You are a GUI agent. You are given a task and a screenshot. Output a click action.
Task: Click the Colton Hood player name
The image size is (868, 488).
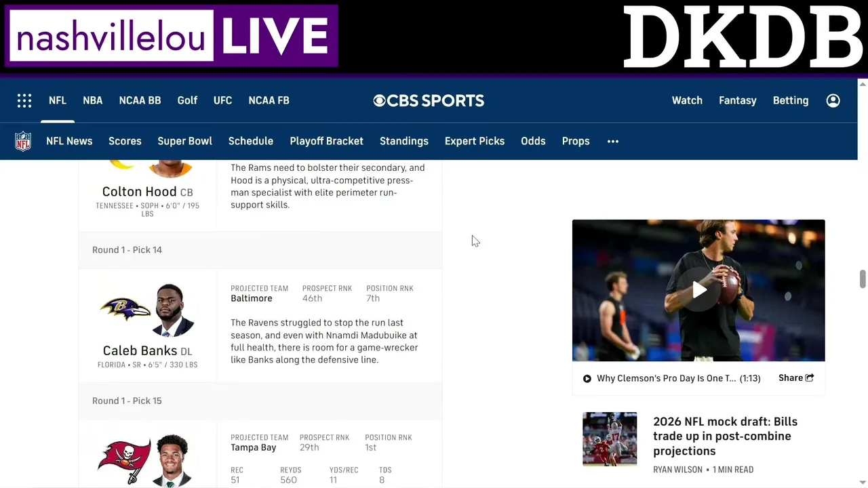tap(139, 192)
